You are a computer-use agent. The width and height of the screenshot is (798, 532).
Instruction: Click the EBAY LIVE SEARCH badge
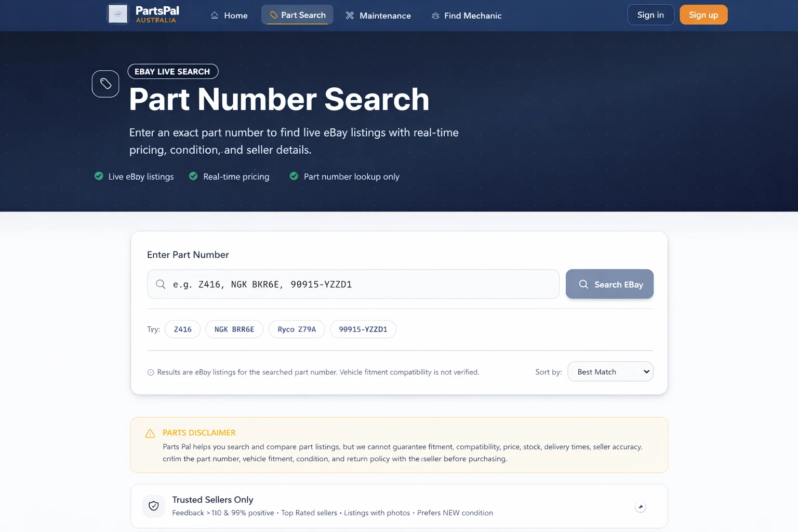point(172,71)
